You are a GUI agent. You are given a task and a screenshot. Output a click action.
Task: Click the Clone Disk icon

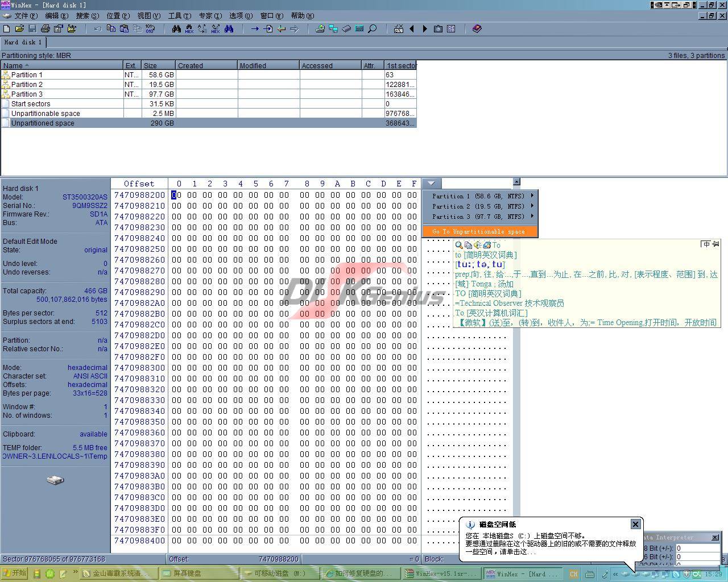[x=333, y=28]
